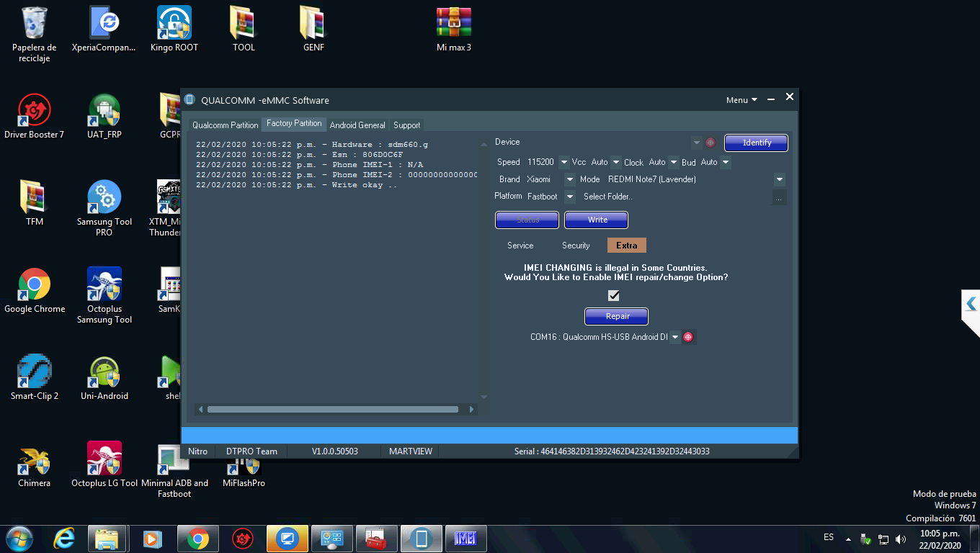Switch to the Qualcomm Partition tab
The height and width of the screenshot is (553, 980).
[x=225, y=125]
